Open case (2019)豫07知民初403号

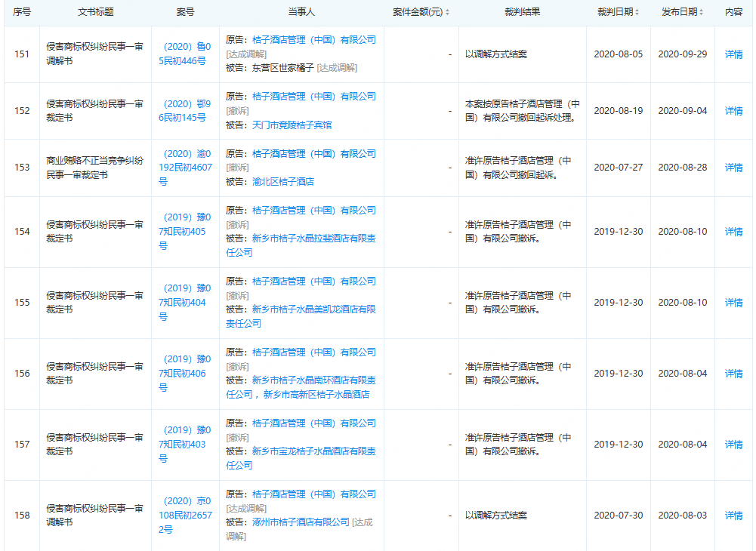point(185,444)
